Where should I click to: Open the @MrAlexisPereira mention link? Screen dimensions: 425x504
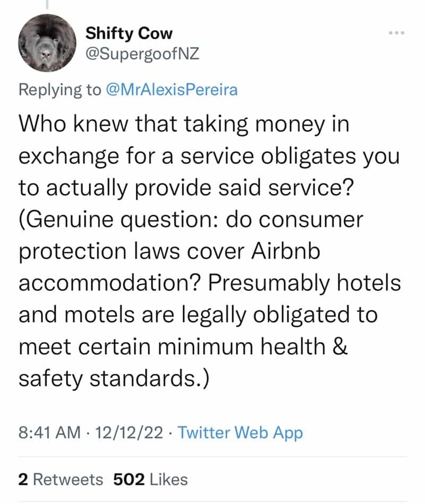point(171,90)
